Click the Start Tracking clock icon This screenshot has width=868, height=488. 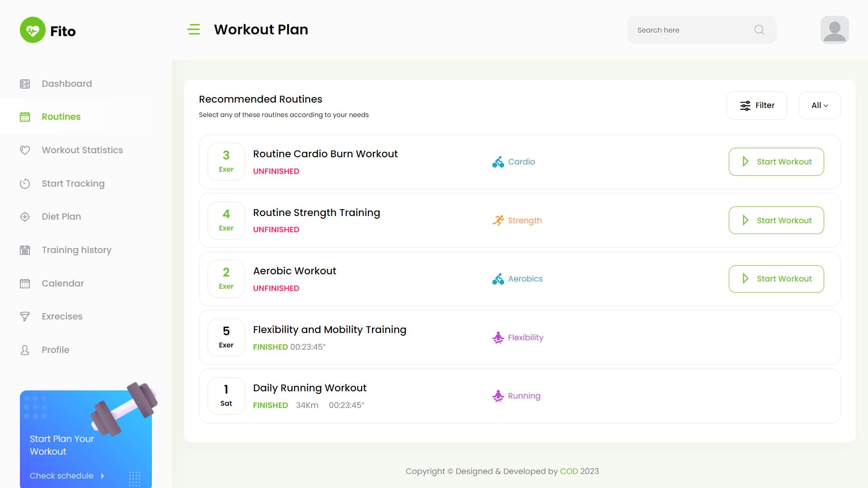[x=24, y=183]
